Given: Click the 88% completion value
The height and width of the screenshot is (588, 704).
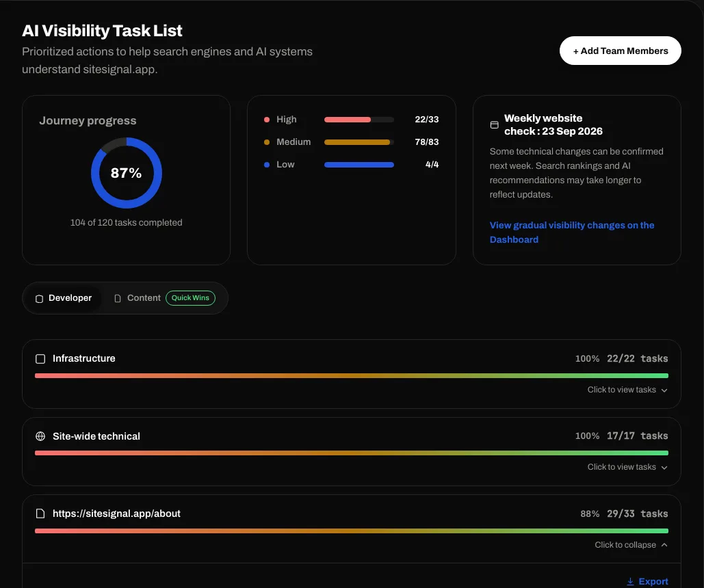Looking at the screenshot, I should coord(590,513).
